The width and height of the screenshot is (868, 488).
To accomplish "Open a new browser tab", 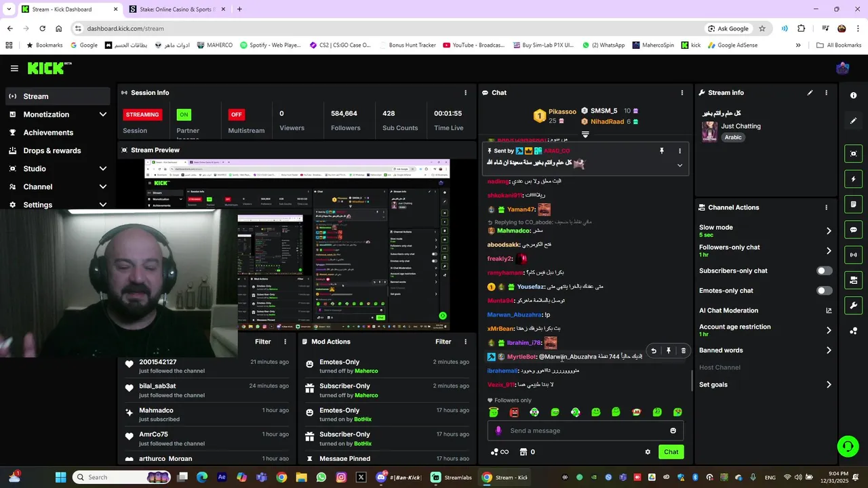I will [x=239, y=9].
